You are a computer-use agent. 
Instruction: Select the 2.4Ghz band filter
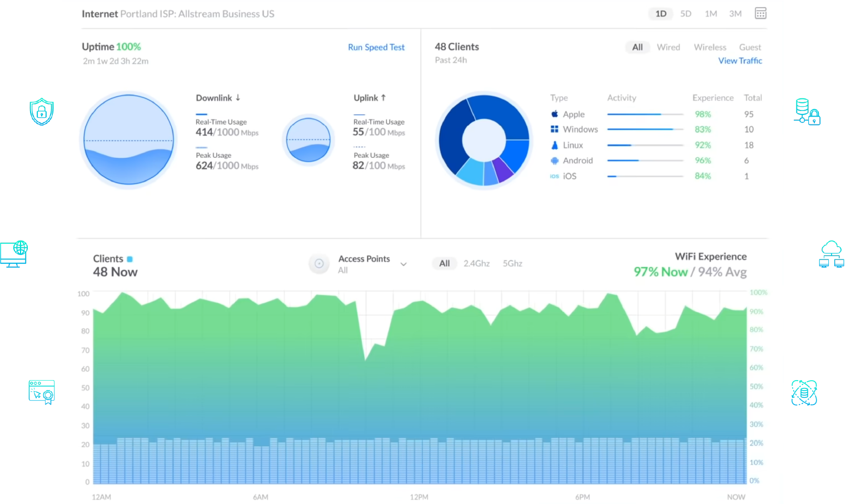[476, 263]
